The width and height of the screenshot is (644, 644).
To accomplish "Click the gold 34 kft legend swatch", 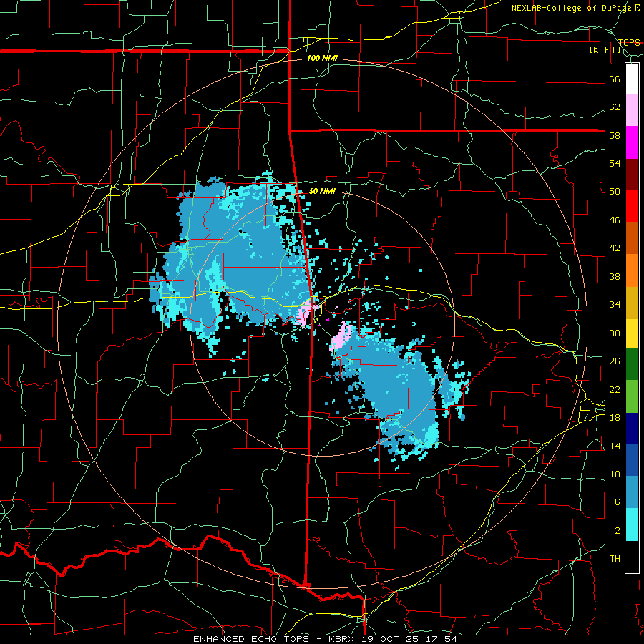I will coord(632,303).
